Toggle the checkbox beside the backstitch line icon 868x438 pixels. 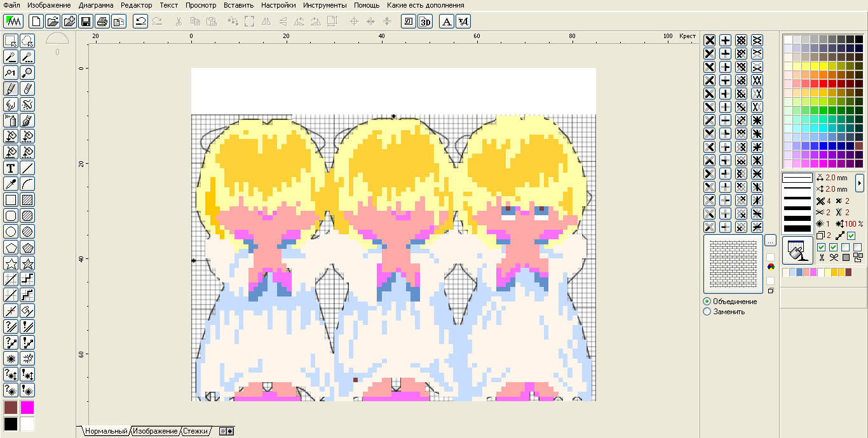click(851, 236)
